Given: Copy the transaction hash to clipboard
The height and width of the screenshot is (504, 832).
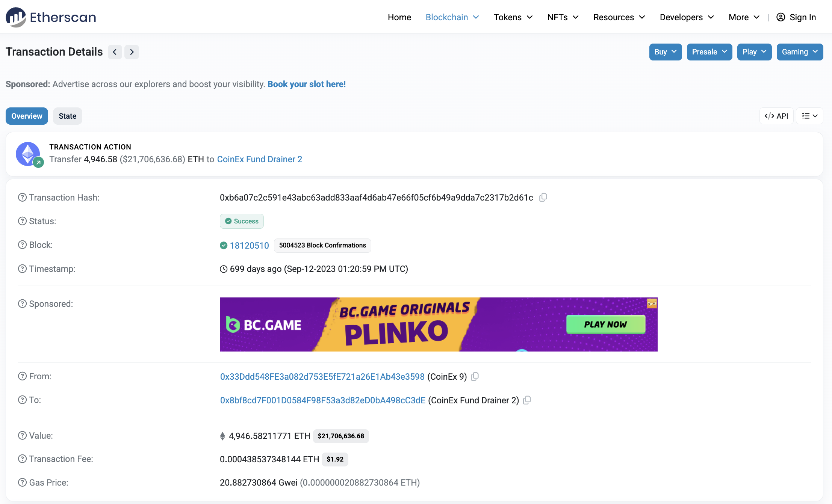Looking at the screenshot, I should [543, 197].
